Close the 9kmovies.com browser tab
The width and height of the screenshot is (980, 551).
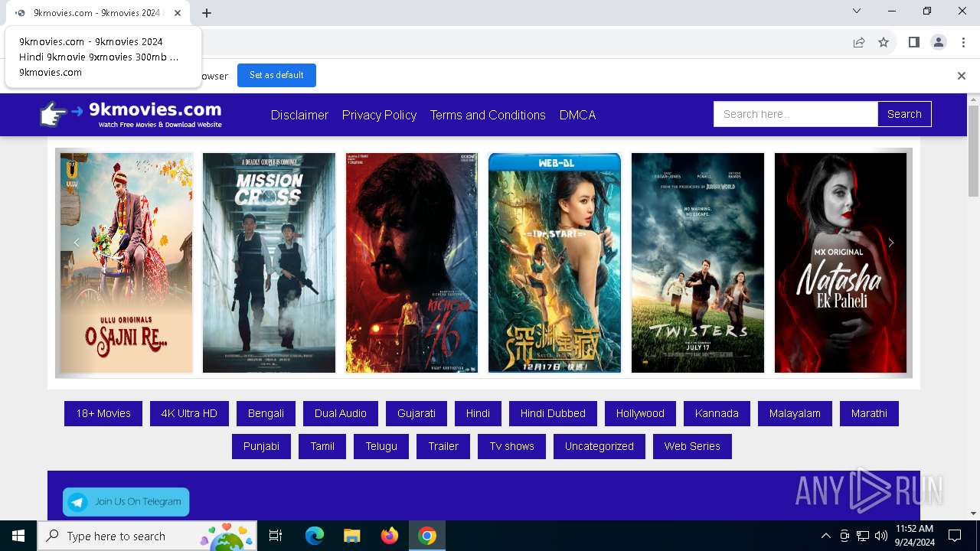point(178,12)
